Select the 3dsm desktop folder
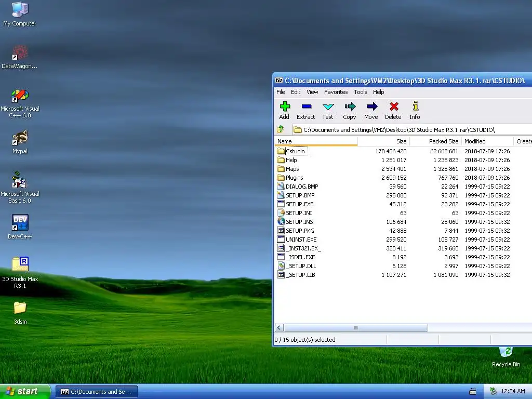532x399 pixels. coord(20,313)
